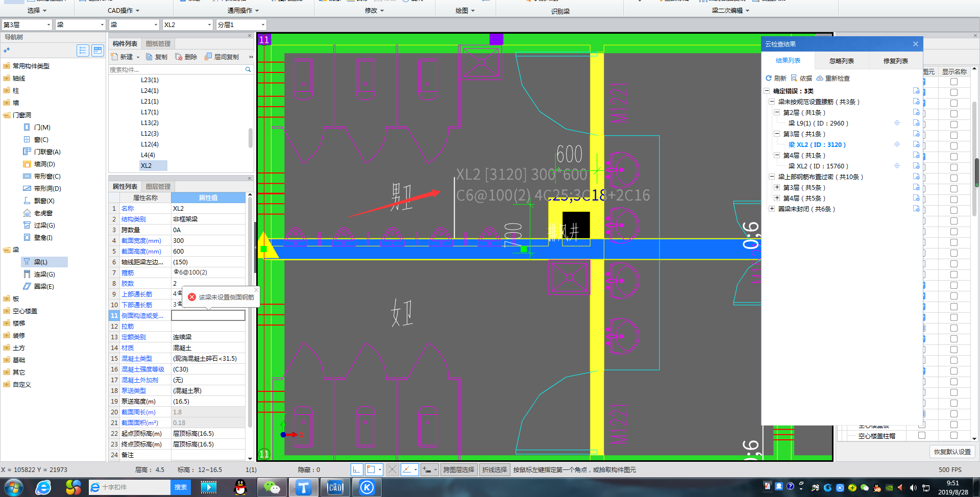Click the 搜索构件 search field

(177, 69)
